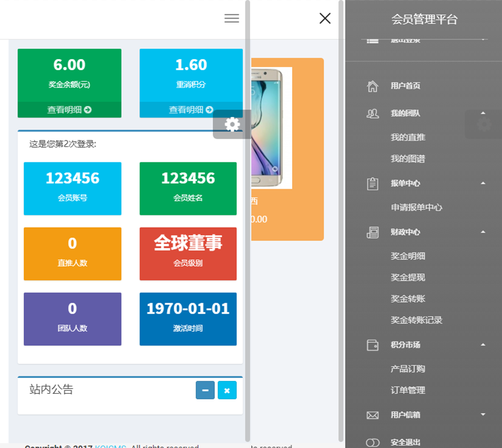Click the 会员姓名 card

[188, 189]
